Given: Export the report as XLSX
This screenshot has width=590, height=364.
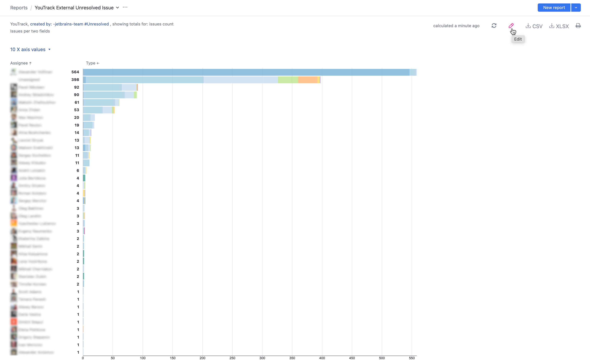Looking at the screenshot, I should (x=559, y=26).
